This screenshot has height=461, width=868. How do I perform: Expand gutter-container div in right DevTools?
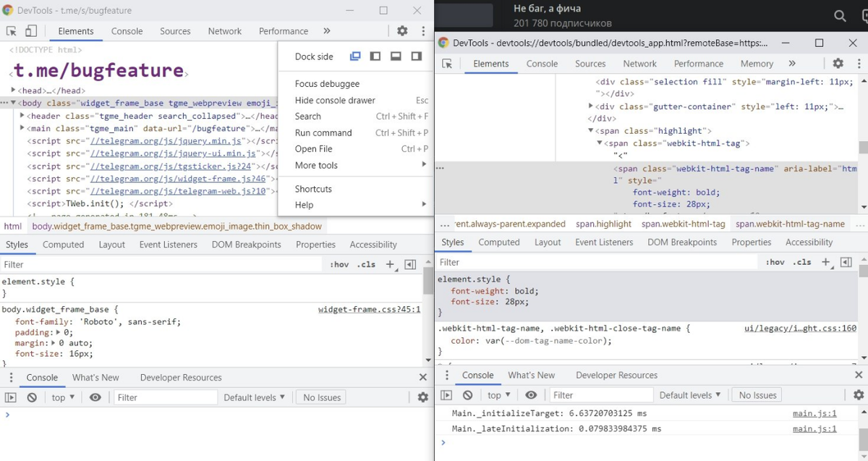coord(592,106)
